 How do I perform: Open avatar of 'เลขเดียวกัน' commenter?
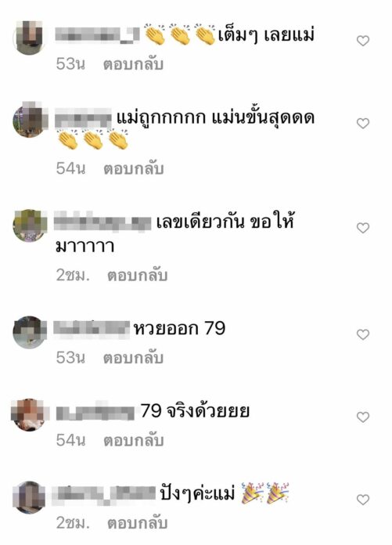click(30, 226)
